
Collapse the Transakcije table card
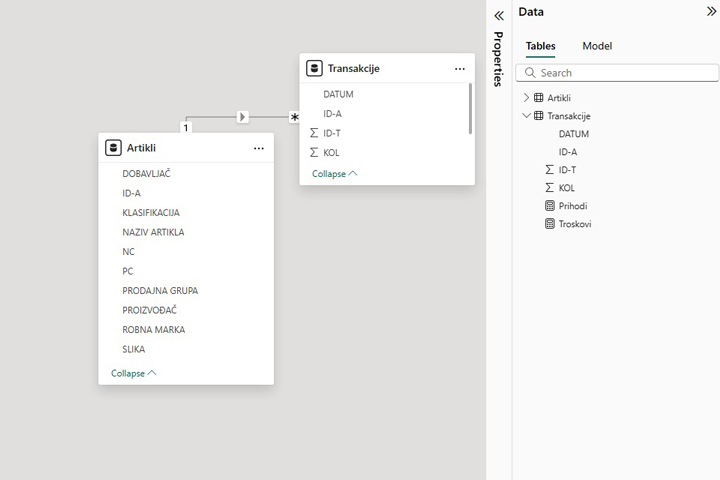334,173
